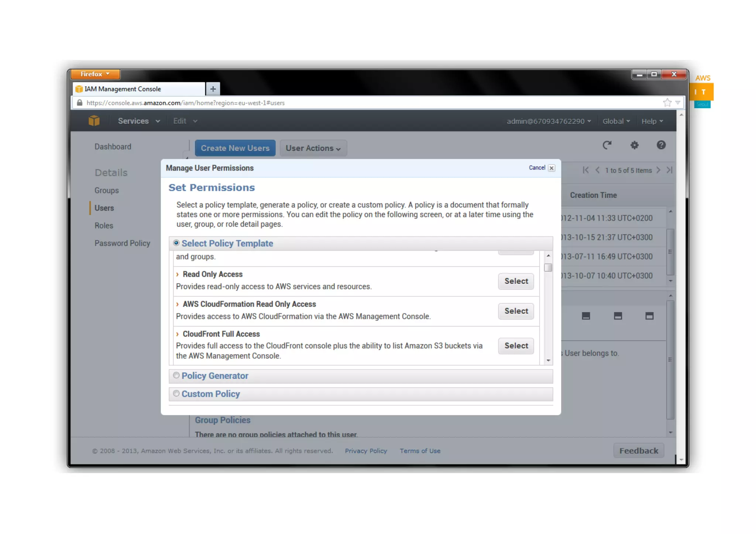Select the Custom Policy radio button
Screen dimensions: 756x534
coord(176,393)
